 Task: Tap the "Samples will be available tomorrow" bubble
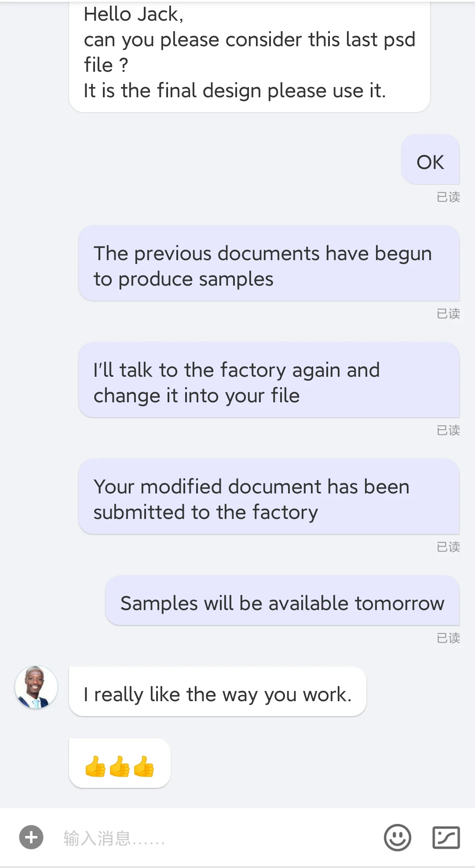pos(282,603)
